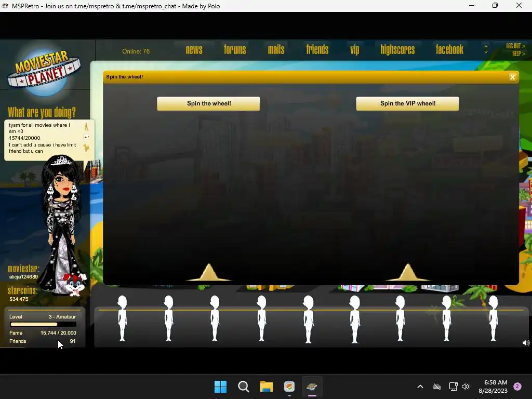Click the round orange-green app icon in the taskbar

tap(289, 387)
